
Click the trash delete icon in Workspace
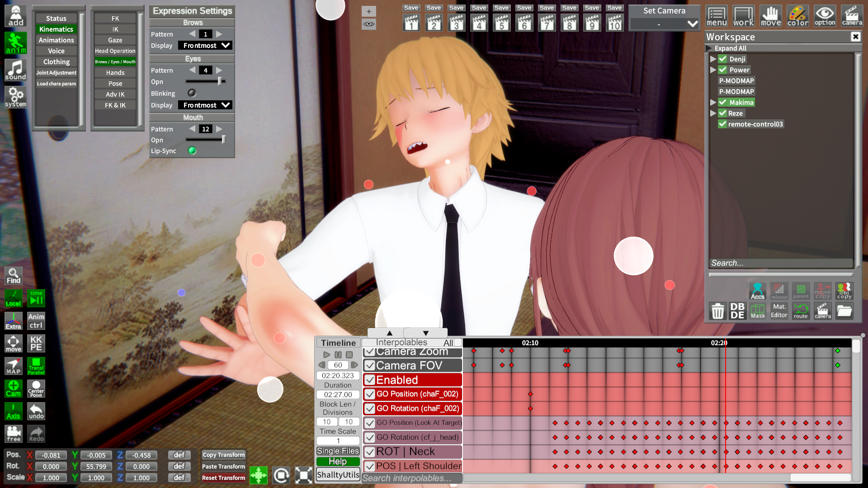pos(718,311)
